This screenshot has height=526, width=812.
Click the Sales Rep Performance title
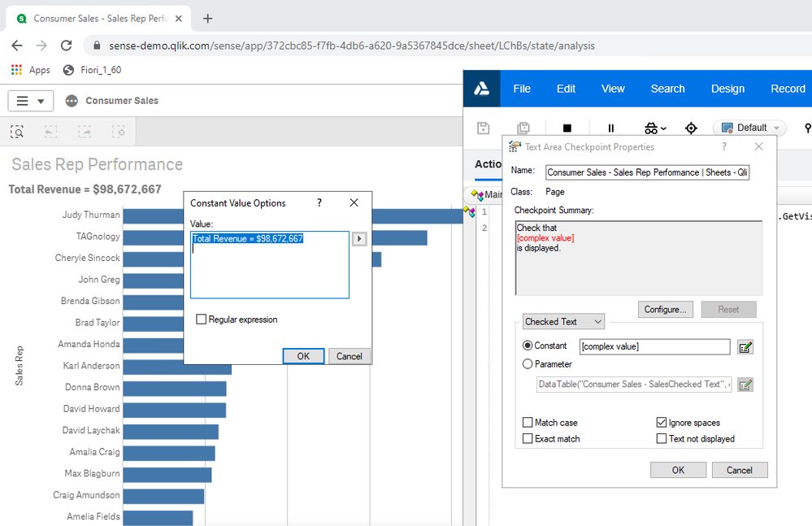[x=98, y=164]
